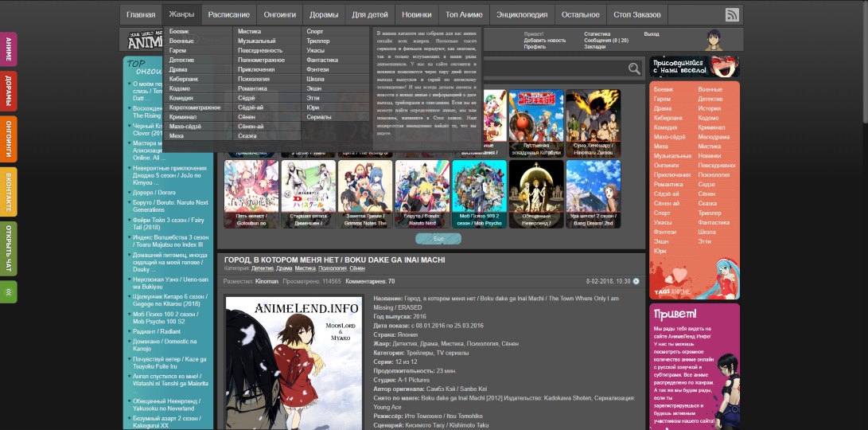Open the Моб Психо 100 2 thumbnail

[480, 194]
